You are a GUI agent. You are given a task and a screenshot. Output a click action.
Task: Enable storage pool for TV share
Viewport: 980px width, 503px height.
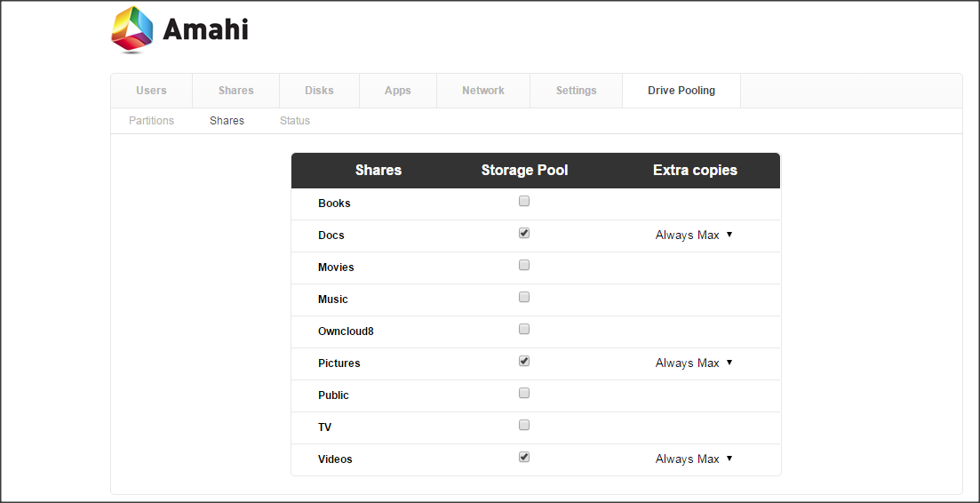(x=524, y=425)
